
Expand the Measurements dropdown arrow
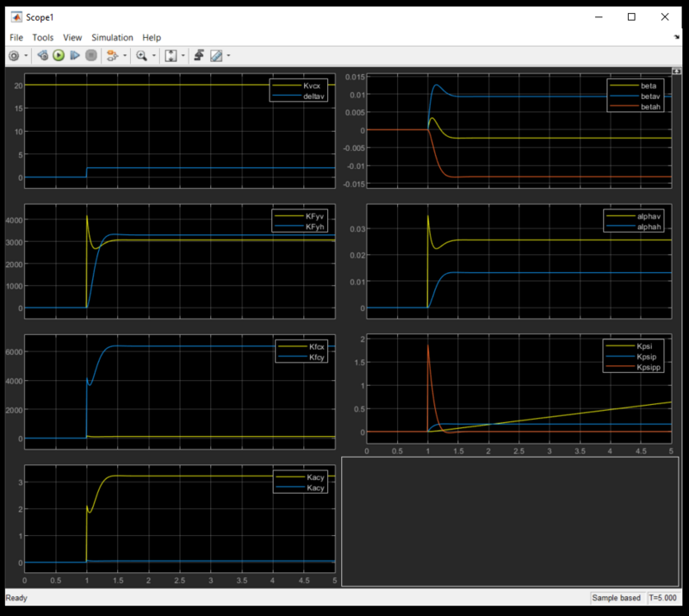(x=227, y=56)
